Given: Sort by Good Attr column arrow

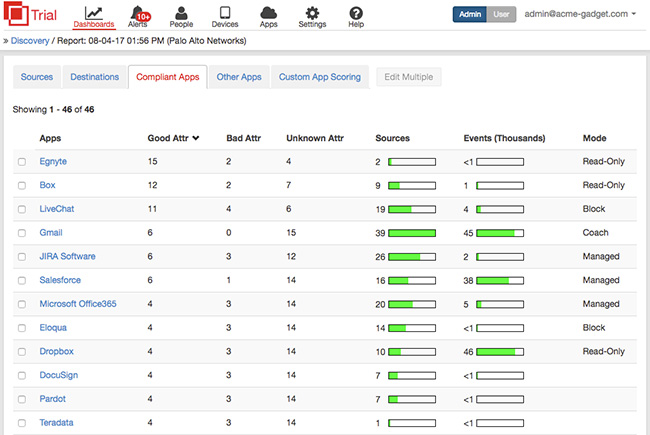Looking at the screenshot, I should pos(196,138).
